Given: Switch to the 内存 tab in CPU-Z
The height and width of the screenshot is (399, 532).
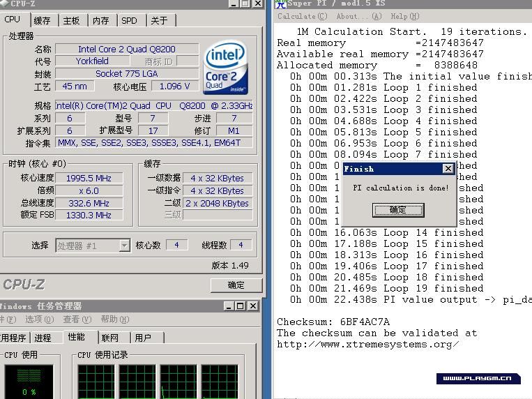Looking at the screenshot, I should pos(100,20).
